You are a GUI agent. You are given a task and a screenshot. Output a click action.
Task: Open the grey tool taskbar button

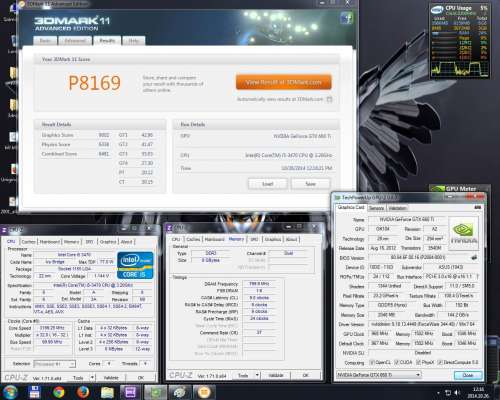(x=180, y=392)
